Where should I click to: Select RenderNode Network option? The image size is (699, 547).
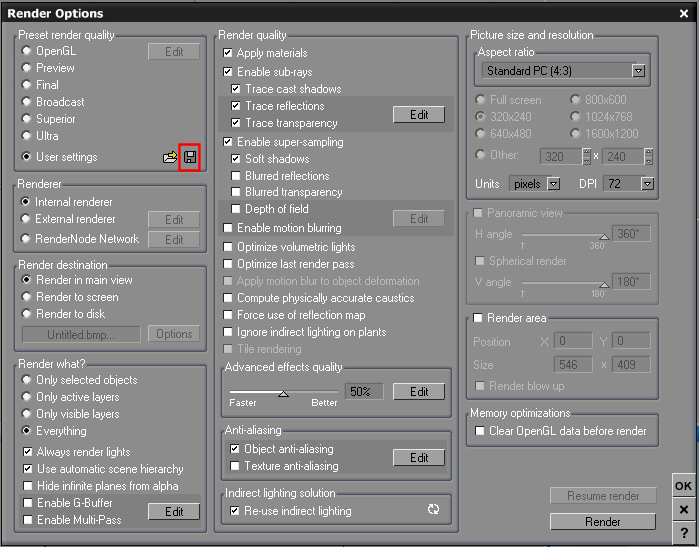pos(25,239)
